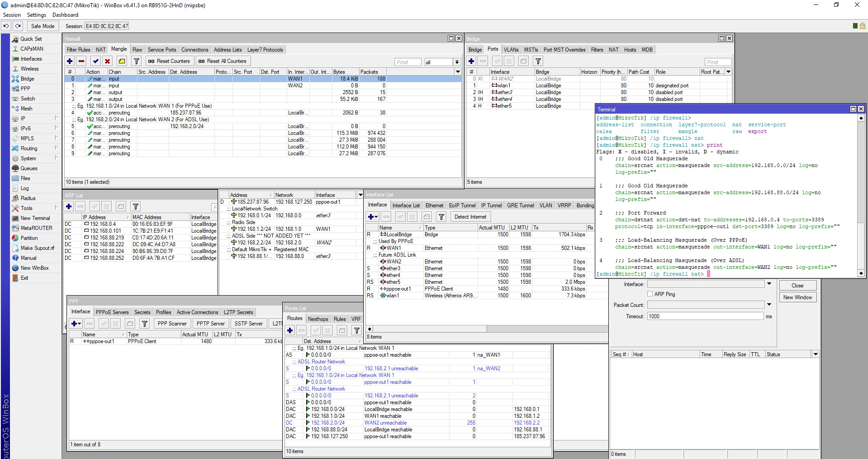Click Reset Counters button
Image resolution: width=868 pixels, height=459 pixels.
pyautogui.click(x=169, y=61)
